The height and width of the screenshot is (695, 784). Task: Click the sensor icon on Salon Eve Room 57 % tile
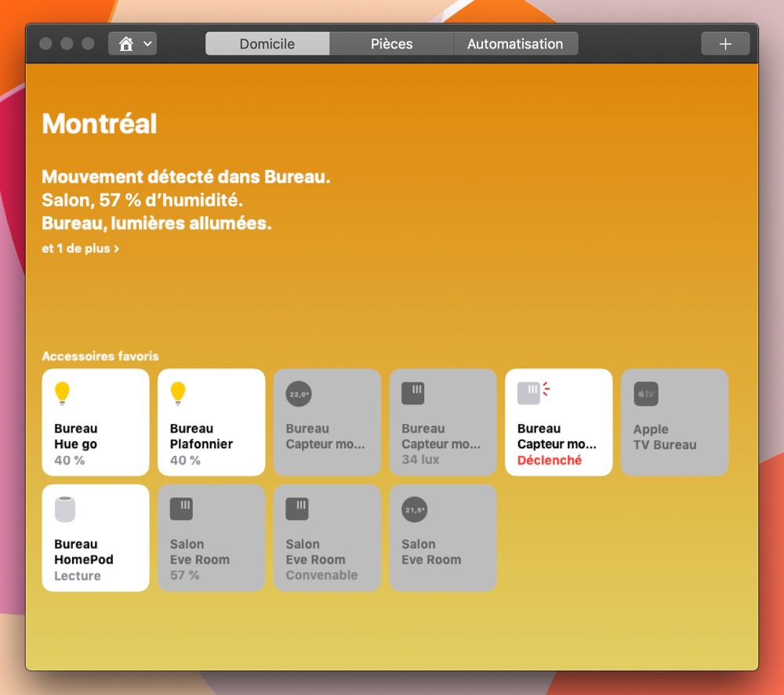[182, 509]
